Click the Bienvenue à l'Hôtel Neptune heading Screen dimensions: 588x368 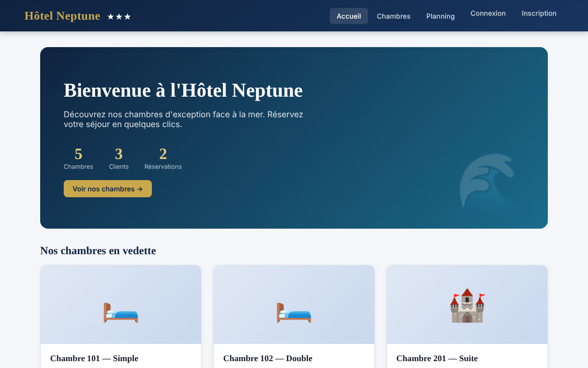pos(183,90)
